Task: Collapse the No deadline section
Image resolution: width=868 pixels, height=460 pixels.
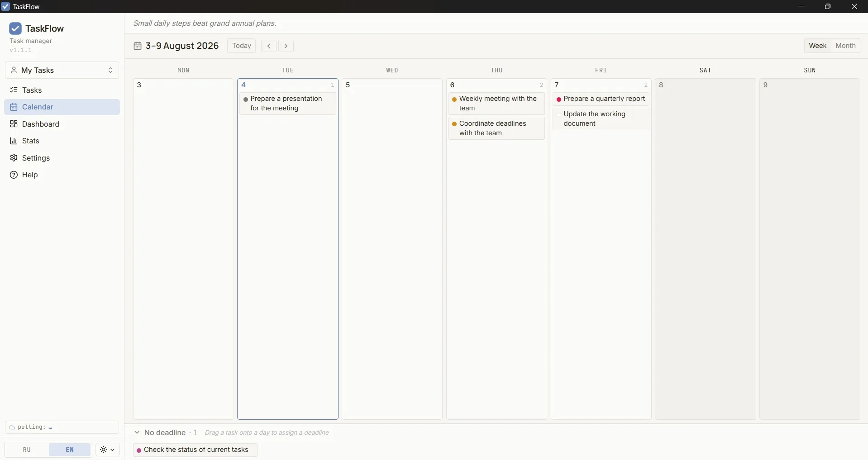Action: point(137,433)
